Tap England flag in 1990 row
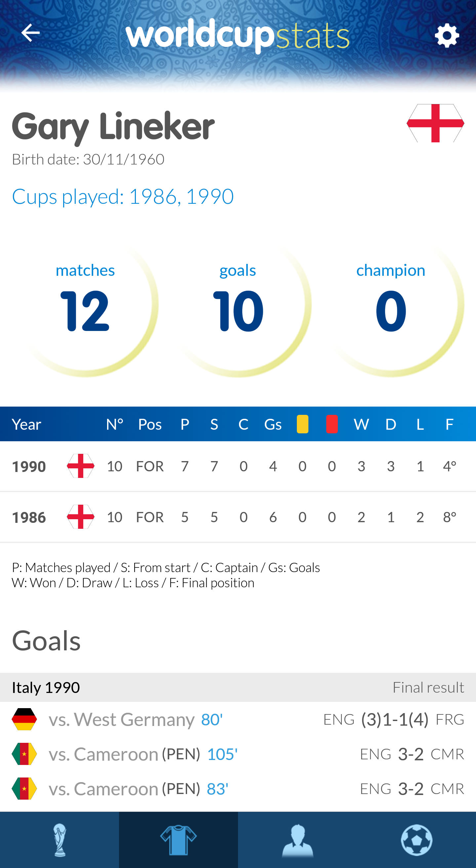Image resolution: width=476 pixels, height=868 pixels. (81, 466)
